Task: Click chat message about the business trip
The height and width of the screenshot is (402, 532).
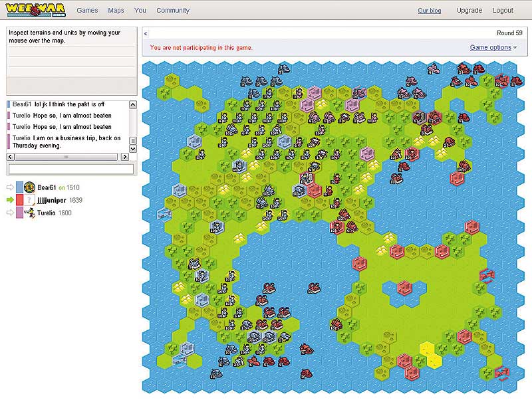Action: point(66,142)
